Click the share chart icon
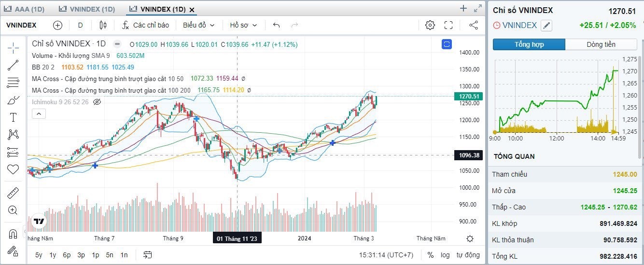 click(x=474, y=25)
